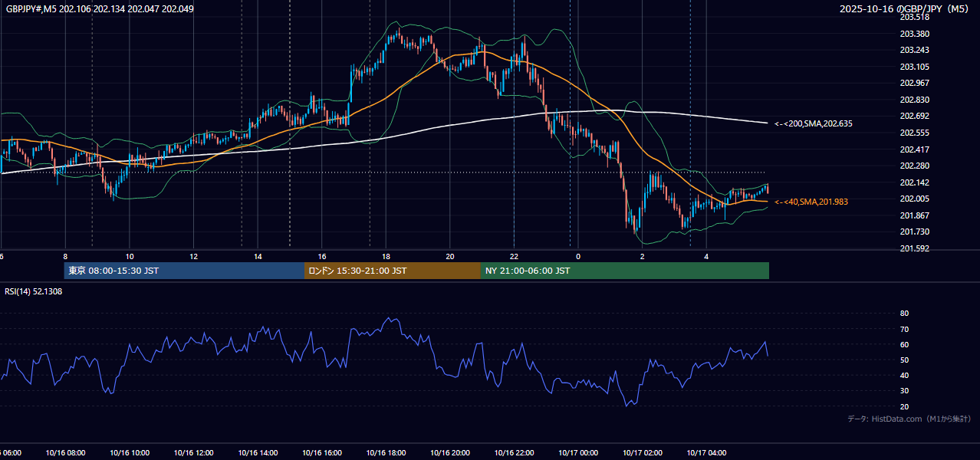Click price axis value 203.243
This screenshot has height=460, width=980.
click(915, 51)
